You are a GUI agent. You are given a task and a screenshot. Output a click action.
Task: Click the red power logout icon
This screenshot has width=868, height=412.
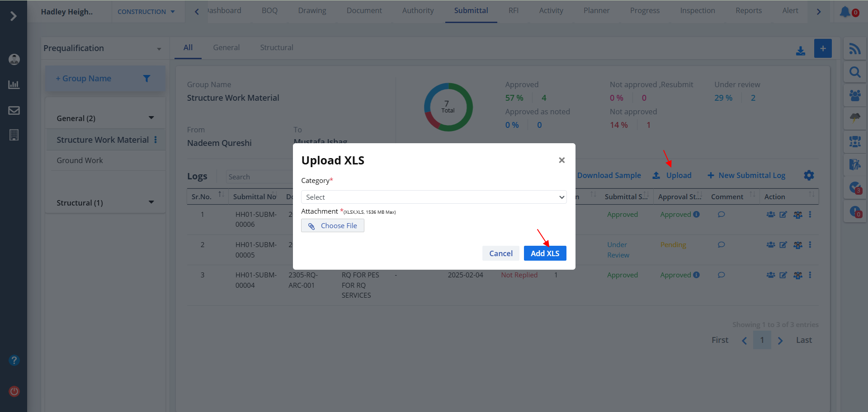(x=14, y=391)
